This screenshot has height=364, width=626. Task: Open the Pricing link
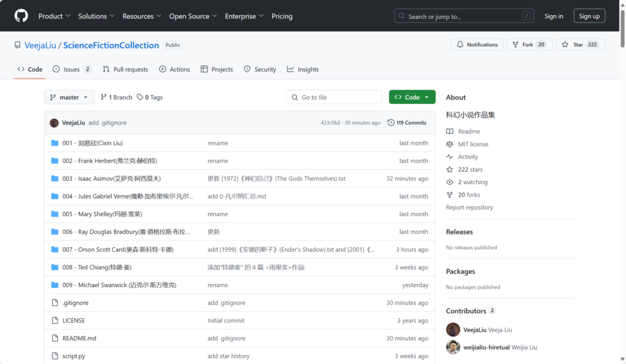282,16
